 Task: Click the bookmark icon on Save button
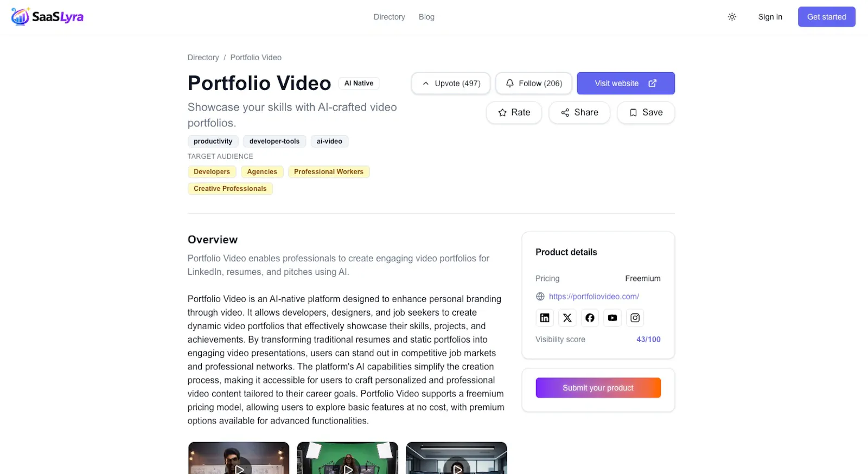pos(633,113)
